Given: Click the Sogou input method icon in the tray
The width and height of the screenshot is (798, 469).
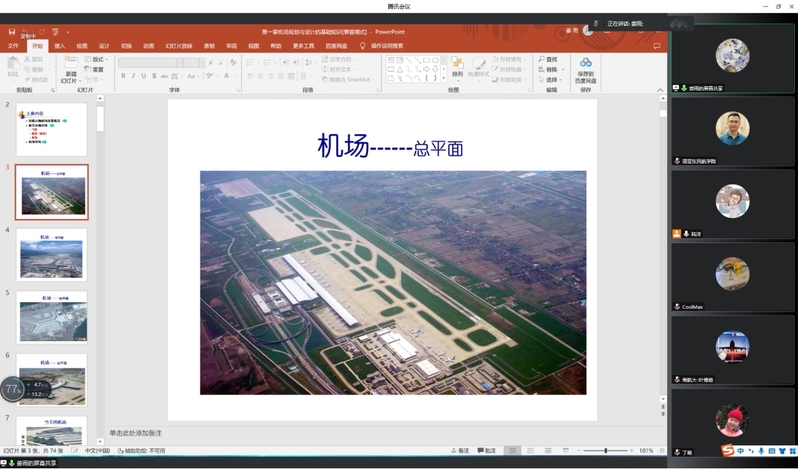Looking at the screenshot, I should point(729,451).
